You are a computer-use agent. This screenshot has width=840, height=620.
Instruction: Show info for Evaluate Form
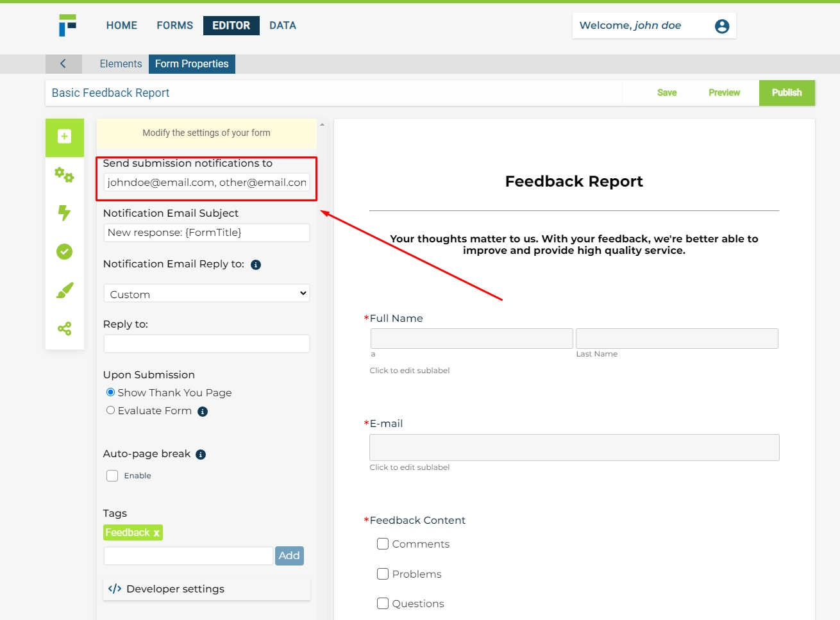pos(203,412)
